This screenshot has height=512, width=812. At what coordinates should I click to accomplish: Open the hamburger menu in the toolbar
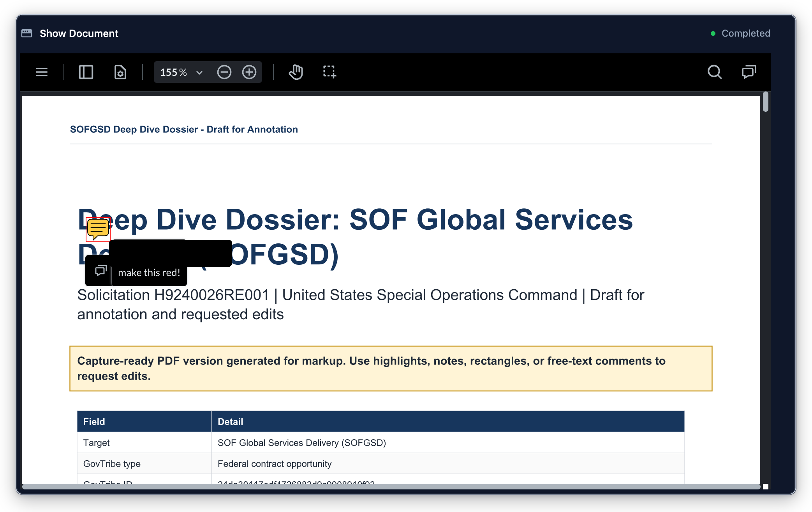[42, 72]
